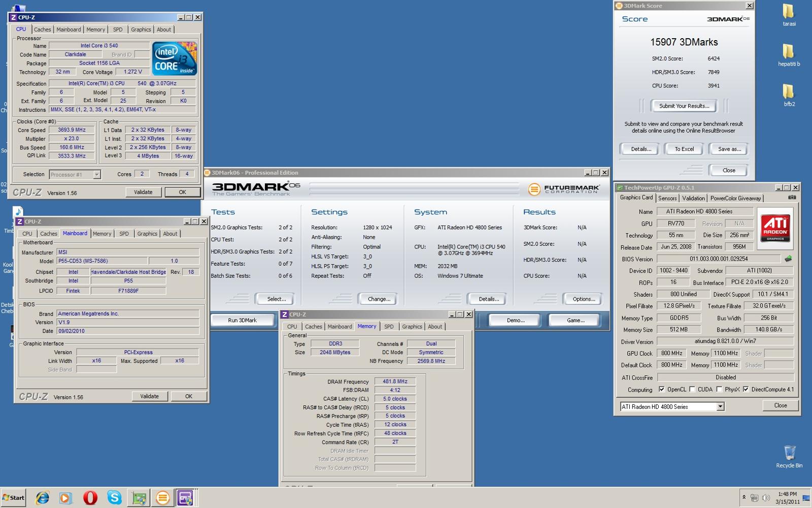The height and width of the screenshot is (508, 812).
Task: Click the Demo button in 3DMark06
Action: [x=516, y=321]
